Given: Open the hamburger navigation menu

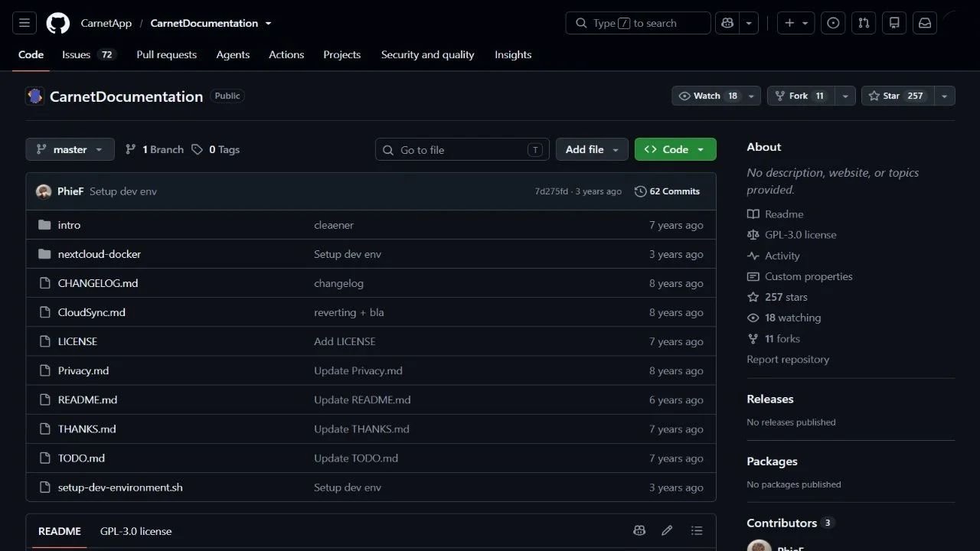Looking at the screenshot, I should click(24, 23).
